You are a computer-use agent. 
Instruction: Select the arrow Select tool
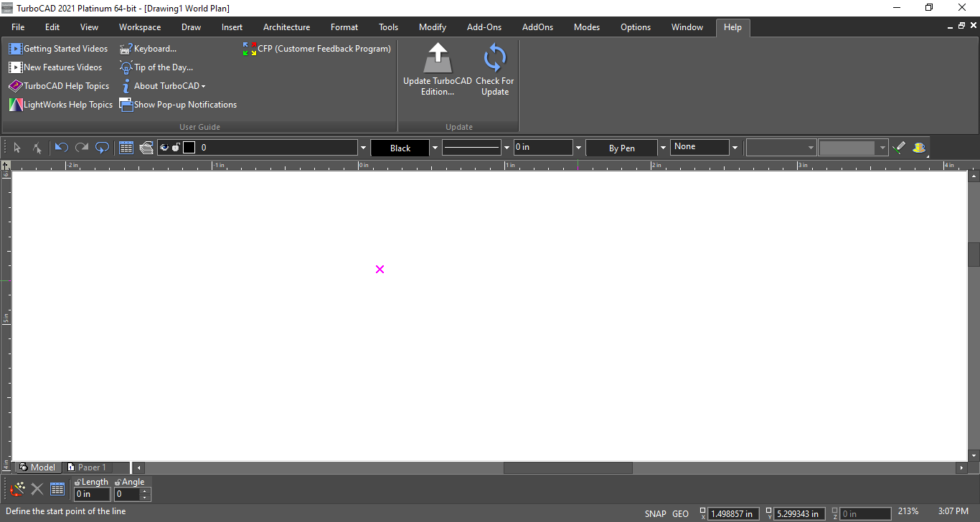[x=18, y=148]
